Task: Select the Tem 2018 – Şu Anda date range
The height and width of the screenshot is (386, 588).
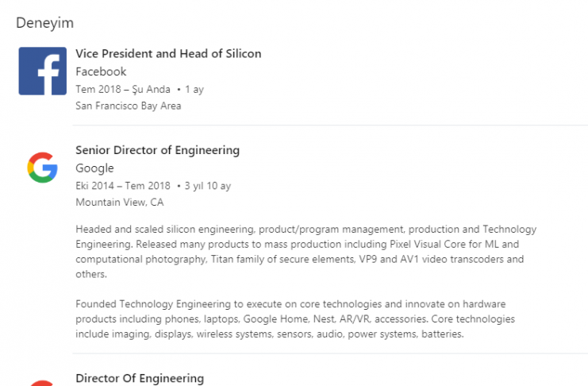Action: coord(123,90)
